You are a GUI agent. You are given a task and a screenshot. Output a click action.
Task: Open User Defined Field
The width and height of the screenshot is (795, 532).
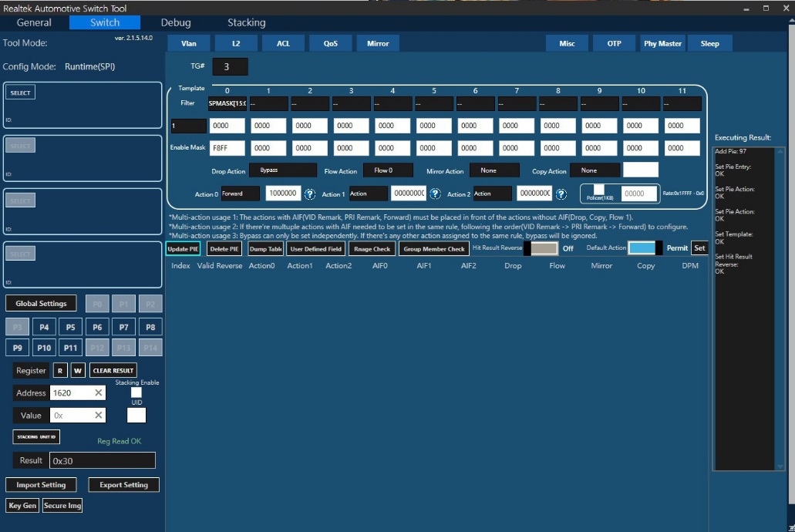[x=316, y=248]
